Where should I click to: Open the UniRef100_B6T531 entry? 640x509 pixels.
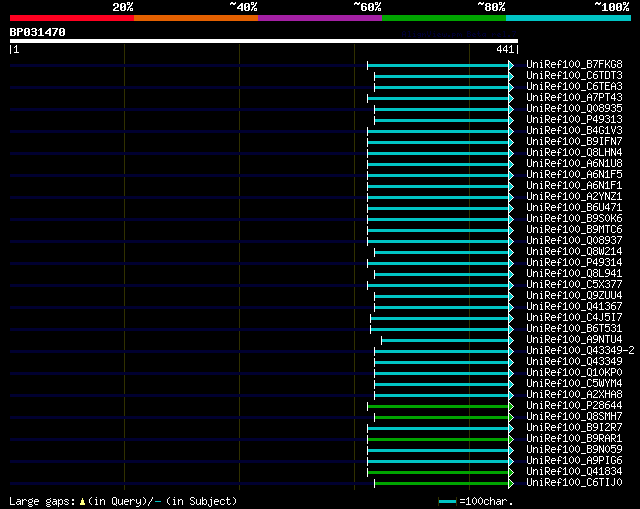[574, 329]
